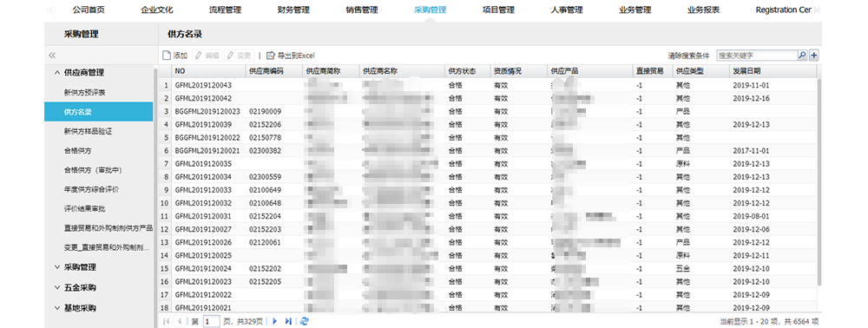The image size is (868, 328).
Task: Collapse the 供应商管理 tree group
Action: (x=57, y=73)
